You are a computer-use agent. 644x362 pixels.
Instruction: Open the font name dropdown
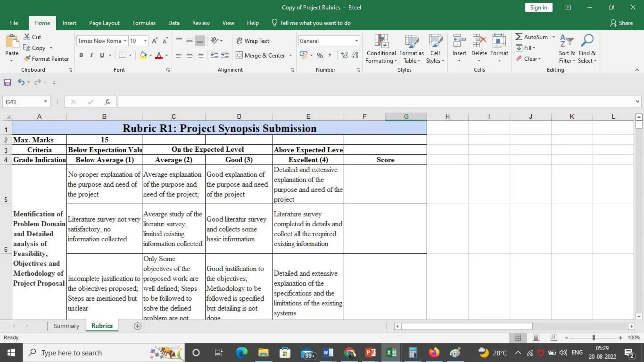coord(125,41)
